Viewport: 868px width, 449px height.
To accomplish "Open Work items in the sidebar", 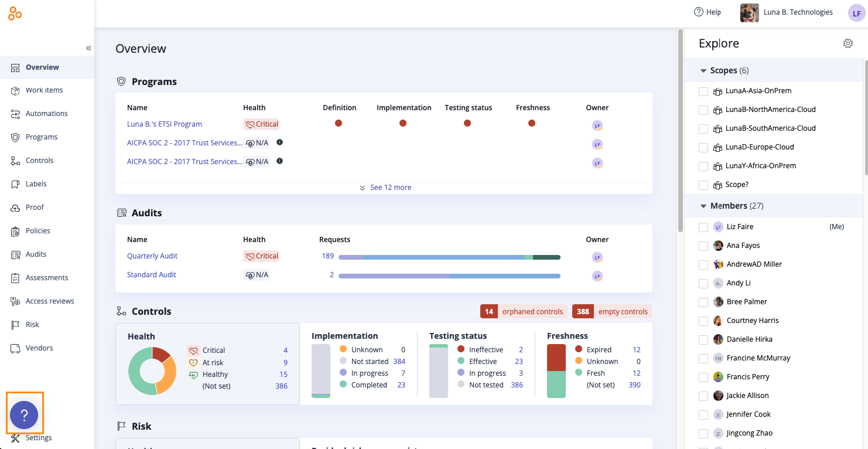I will click(x=44, y=90).
